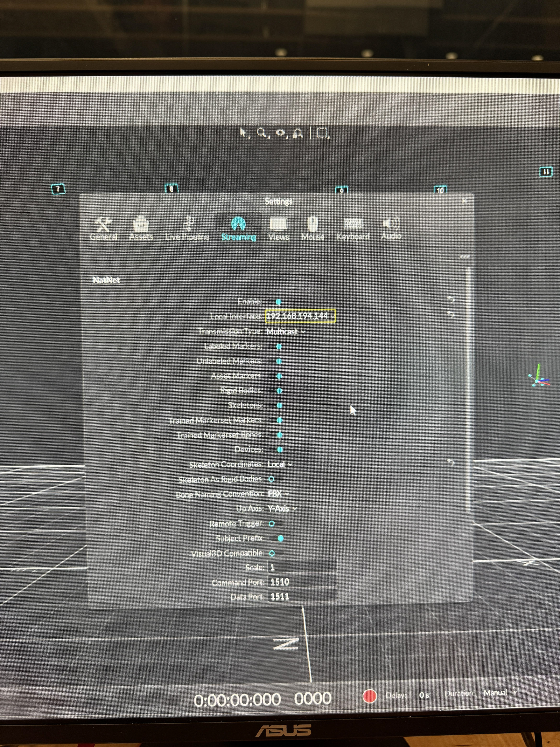Click the zoom magnifier tool in viewport toolbar

261,133
